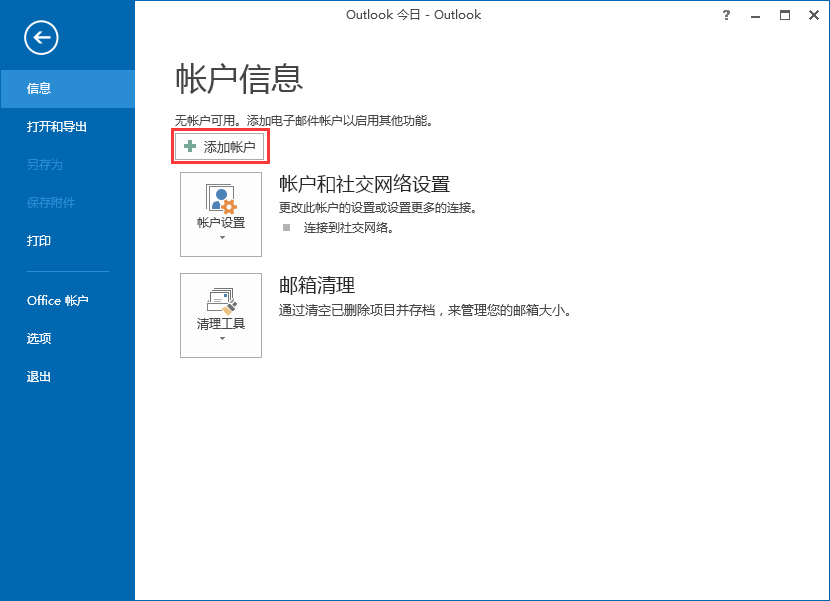Viewport: 830px width, 601px height.
Task: Open the Help question mark icon
Action: pyautogui.click(x=725, y=15)
